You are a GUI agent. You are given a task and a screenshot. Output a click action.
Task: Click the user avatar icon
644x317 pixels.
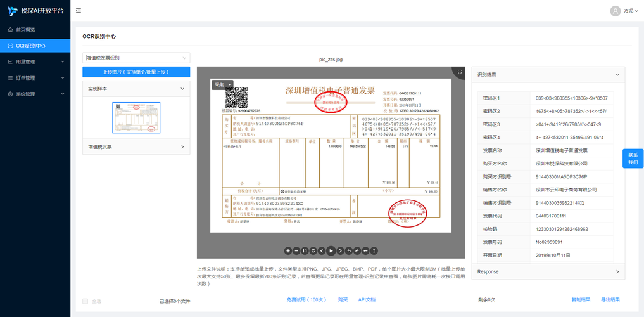(x=616, y=11)
